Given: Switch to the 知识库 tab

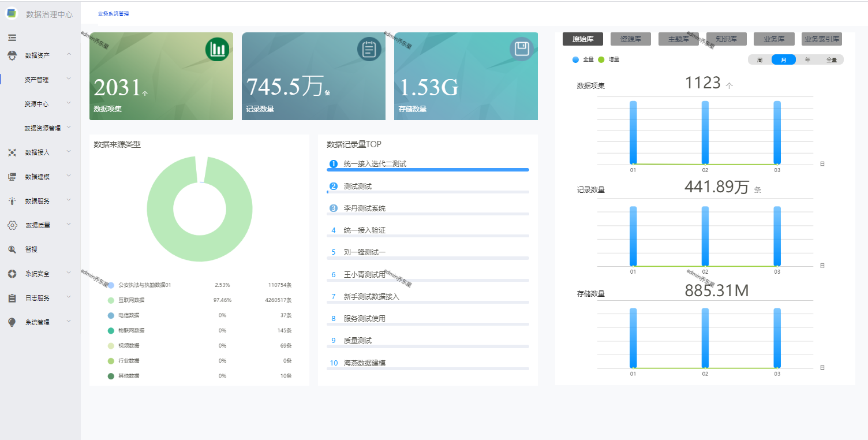Looking at the screenshot, I should (727, 39).
